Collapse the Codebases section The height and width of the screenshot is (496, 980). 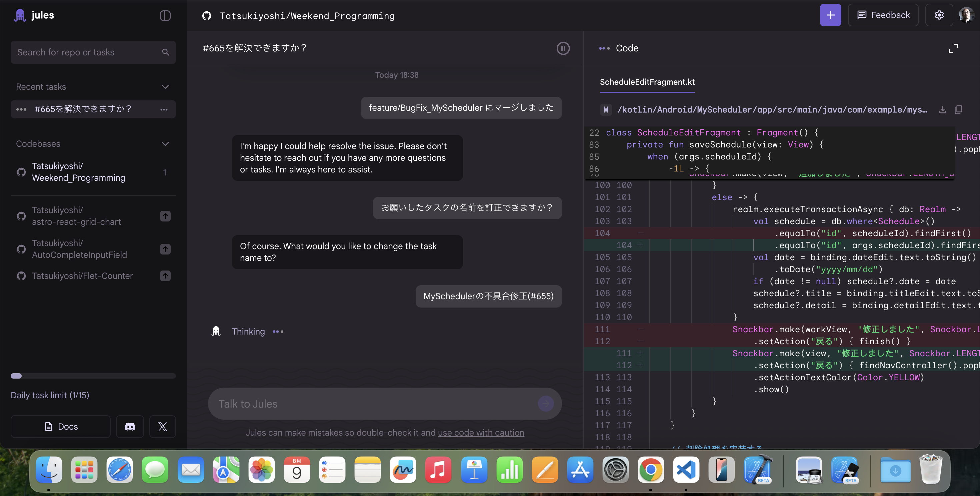click(165, 144)
